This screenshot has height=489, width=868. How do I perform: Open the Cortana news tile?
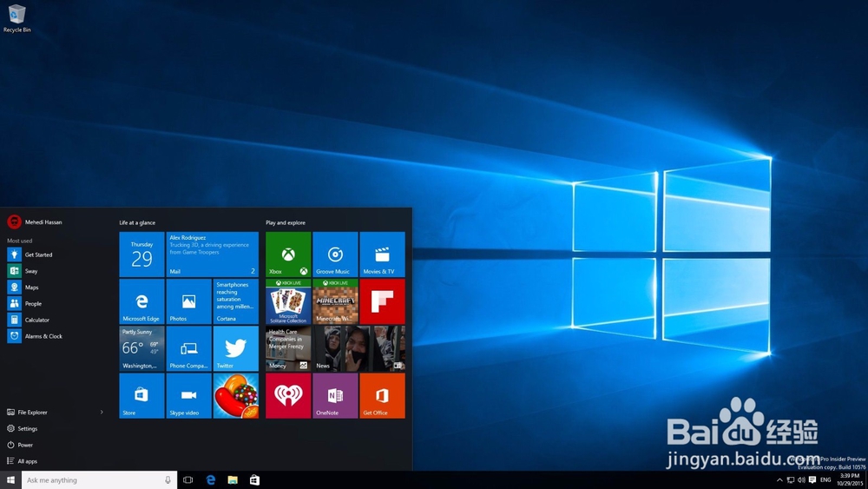(x=236, y=301)
